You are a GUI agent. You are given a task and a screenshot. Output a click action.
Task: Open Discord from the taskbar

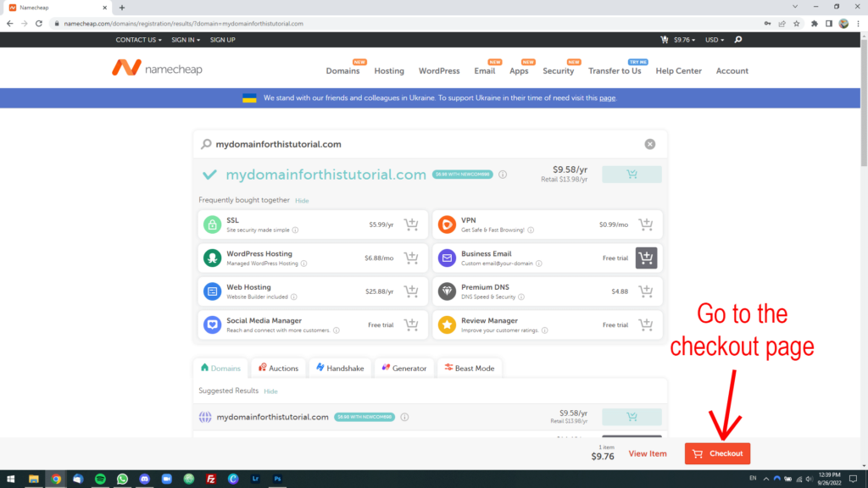coord(144,480)
